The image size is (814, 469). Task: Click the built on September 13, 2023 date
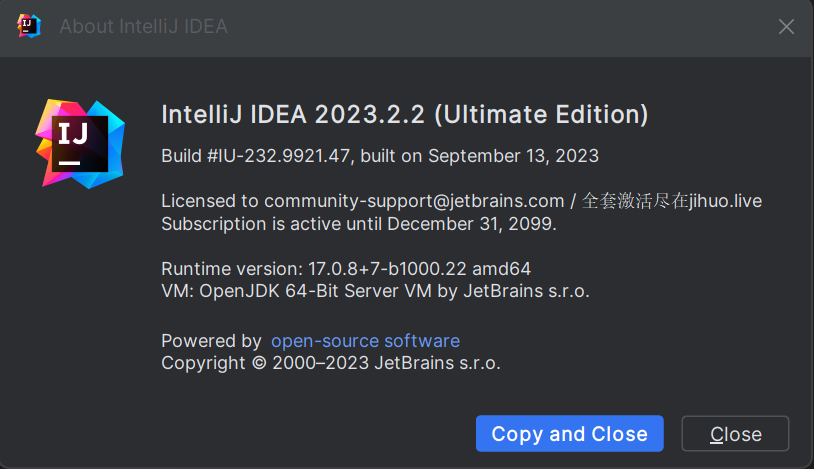point(480,156)
